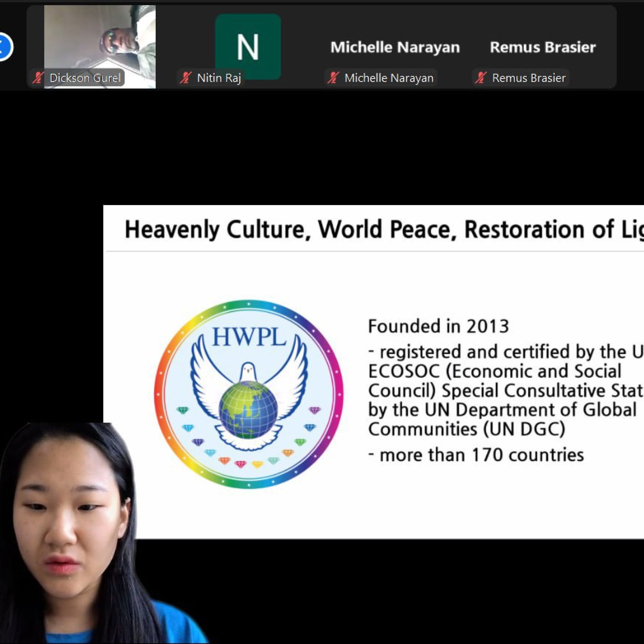This screenshot has width=644, height=644.
Task: Click the Nitin Raj name label
Action: click(219, 78)
